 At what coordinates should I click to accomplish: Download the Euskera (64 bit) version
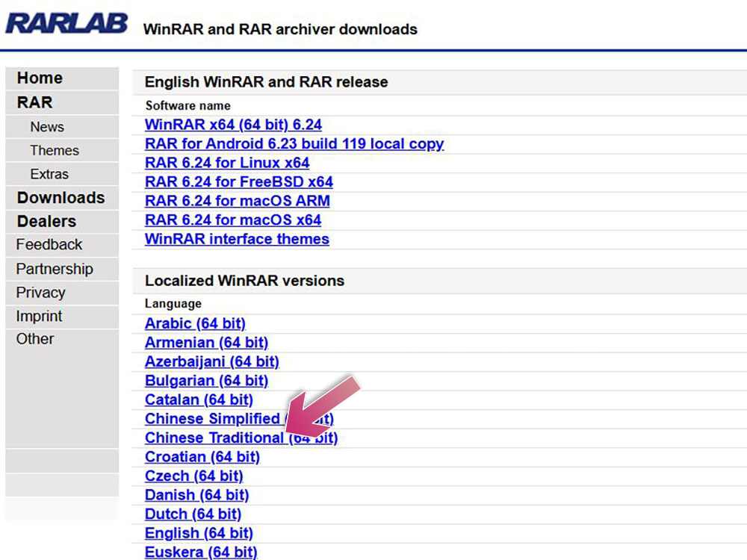coord(201,552)
